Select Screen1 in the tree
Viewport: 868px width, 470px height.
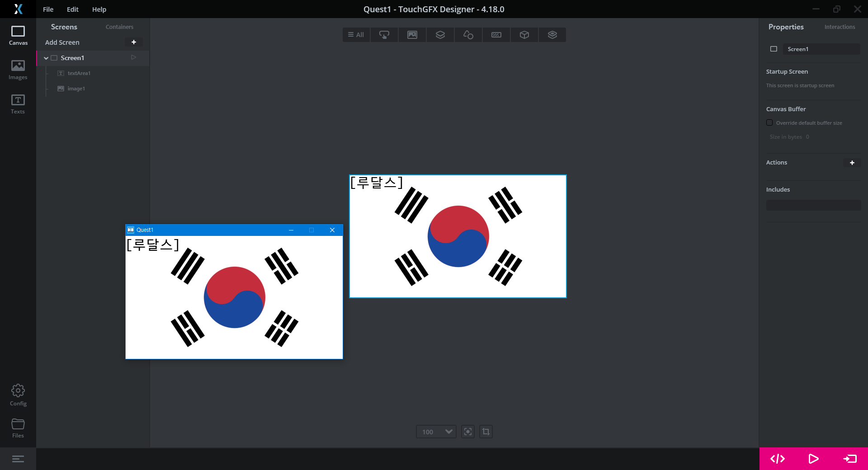point(73,58)
